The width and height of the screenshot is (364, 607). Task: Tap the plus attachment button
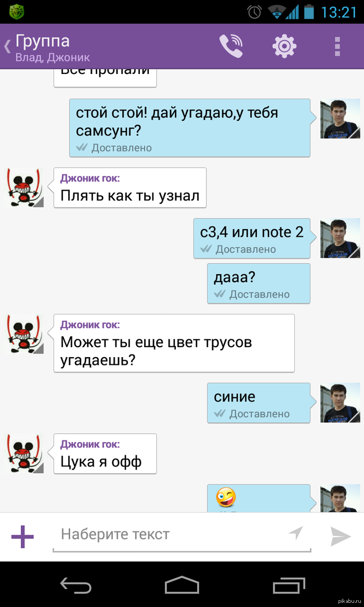pos(22,537)
